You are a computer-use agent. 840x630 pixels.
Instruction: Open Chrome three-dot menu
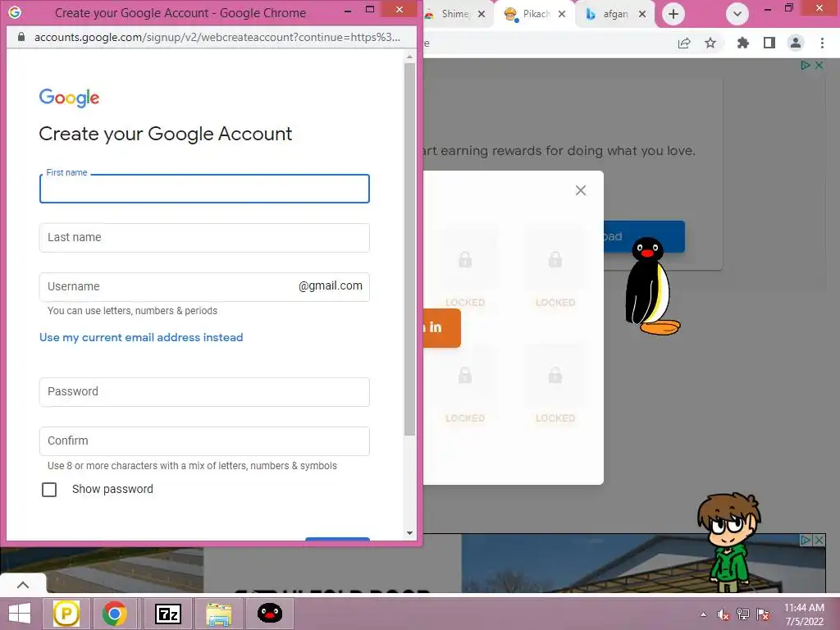coord(822,43)
